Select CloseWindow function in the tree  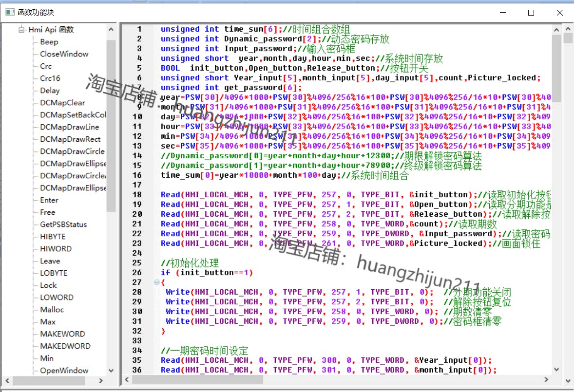[x=64, y=54]
